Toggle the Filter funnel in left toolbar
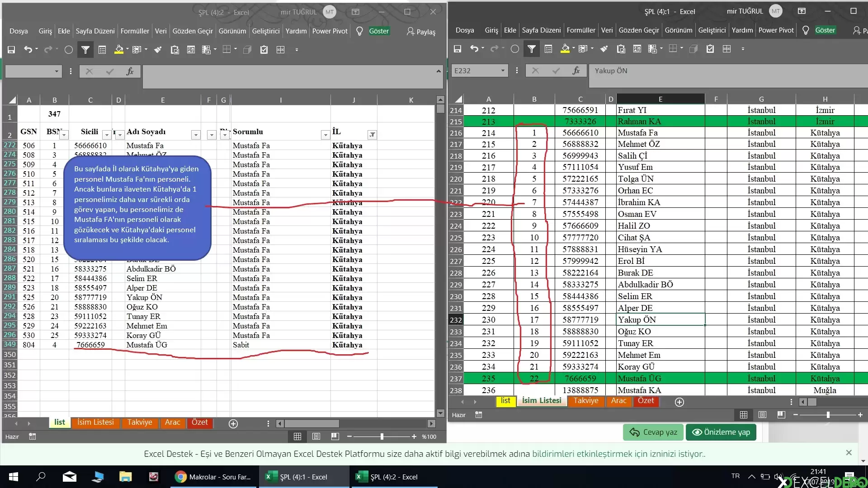The width and height of the screenshot is (868, 488). [x=85, y=50]
